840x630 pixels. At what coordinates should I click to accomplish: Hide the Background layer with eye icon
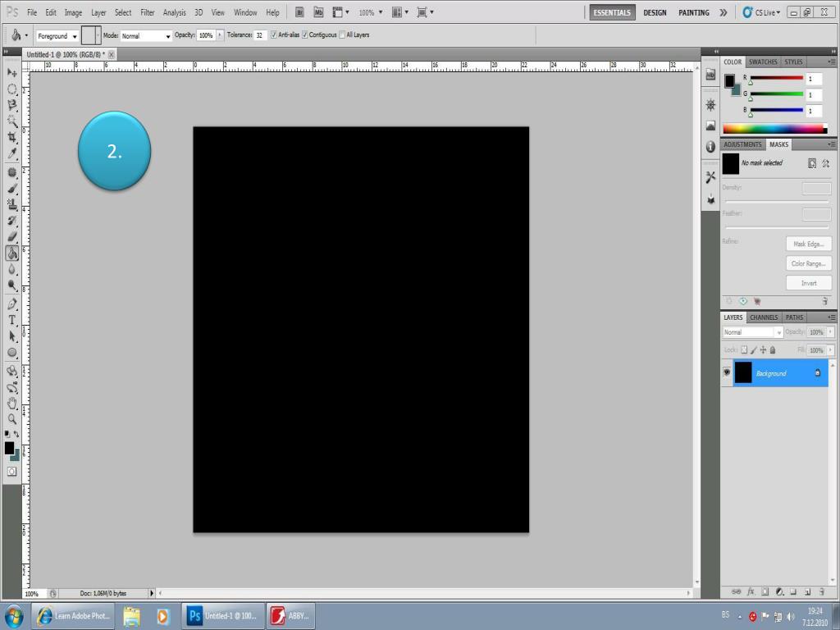(x=727, y=372)
